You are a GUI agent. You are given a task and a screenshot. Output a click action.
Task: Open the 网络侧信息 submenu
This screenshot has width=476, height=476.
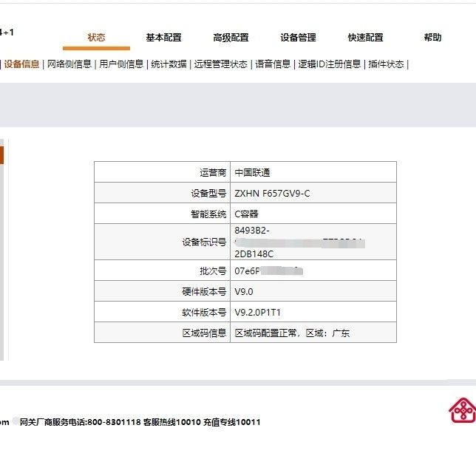[69, 64]
